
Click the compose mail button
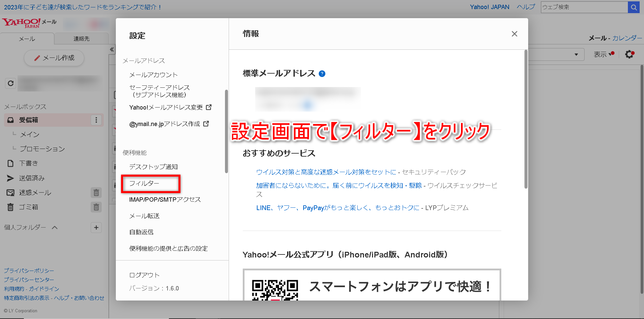point(54,58)
